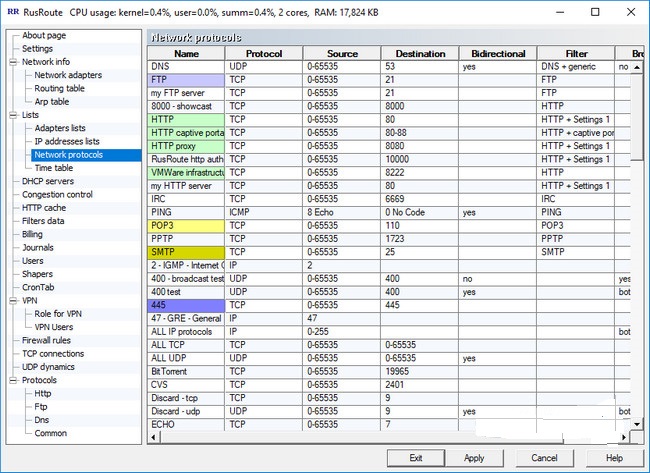
Task: Open Billing tree item
Action: click(32, 234)
